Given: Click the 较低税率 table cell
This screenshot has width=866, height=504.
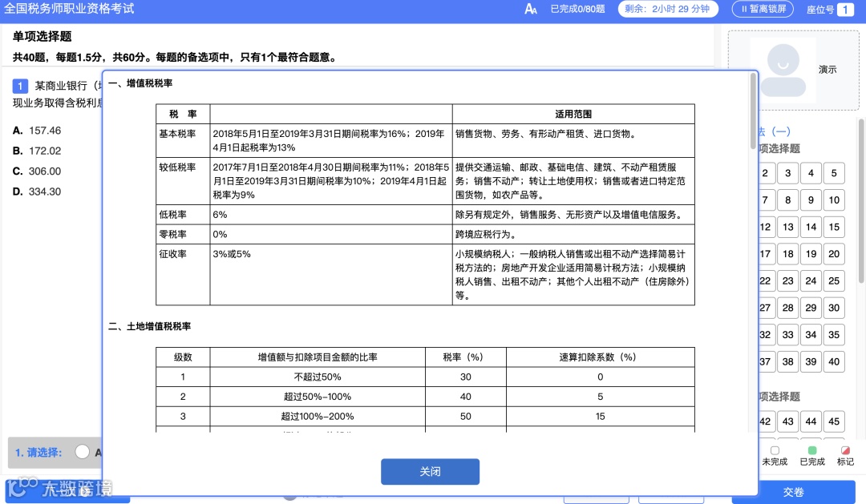Looking at the screenshot, I should click(183, 181).
